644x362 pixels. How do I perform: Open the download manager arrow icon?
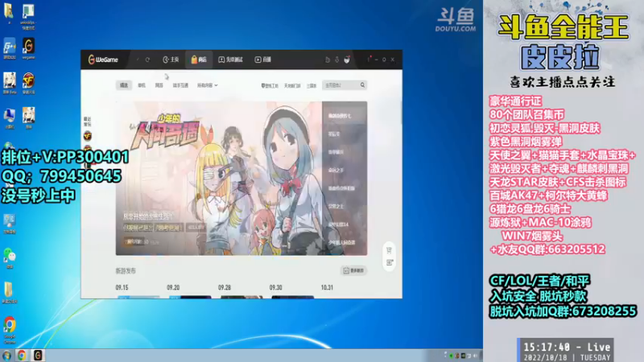[336, 60]
